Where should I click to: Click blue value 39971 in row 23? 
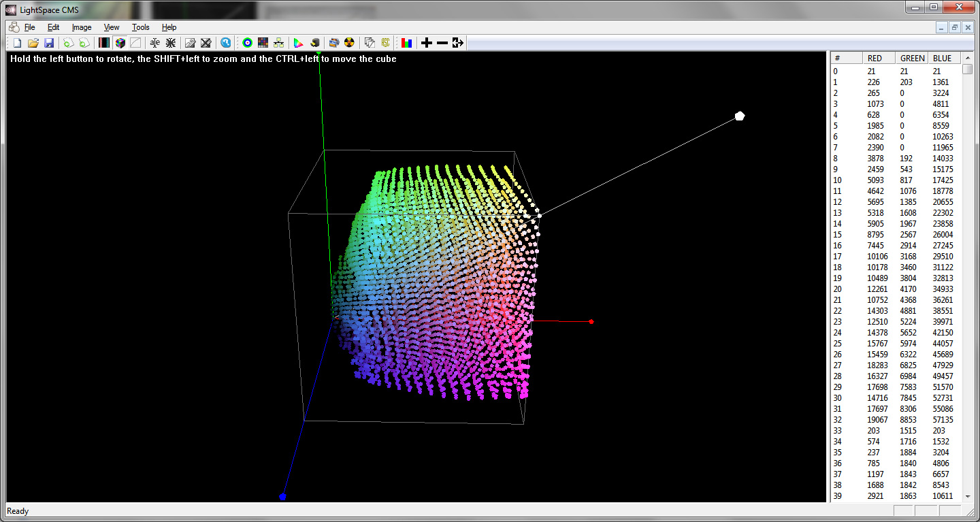tap(943, 322)
